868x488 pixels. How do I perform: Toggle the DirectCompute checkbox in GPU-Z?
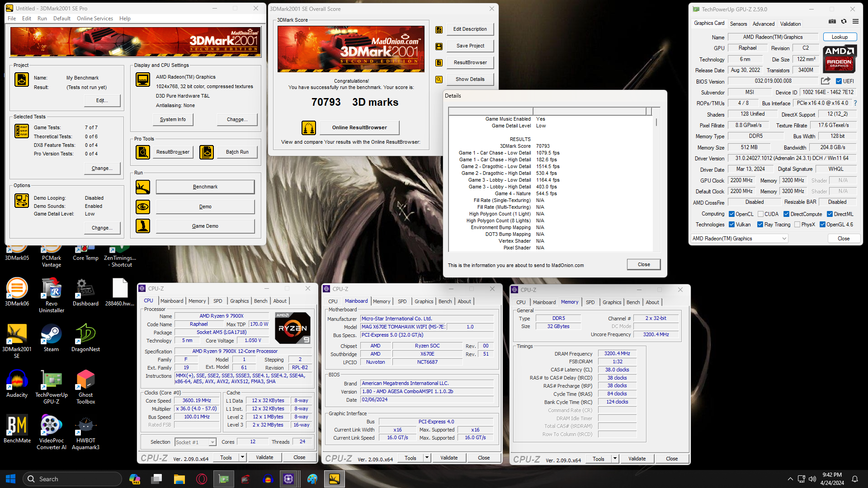tap(787, 214)
